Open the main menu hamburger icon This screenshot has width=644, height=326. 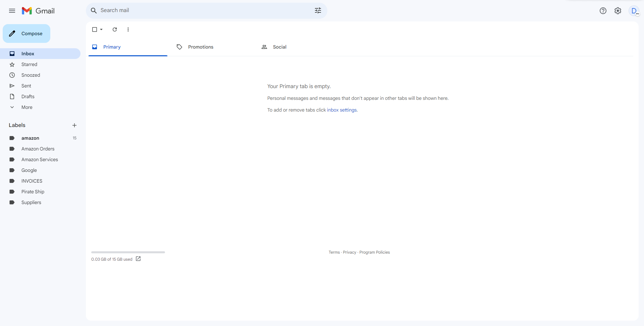click(x=12, y=11)
